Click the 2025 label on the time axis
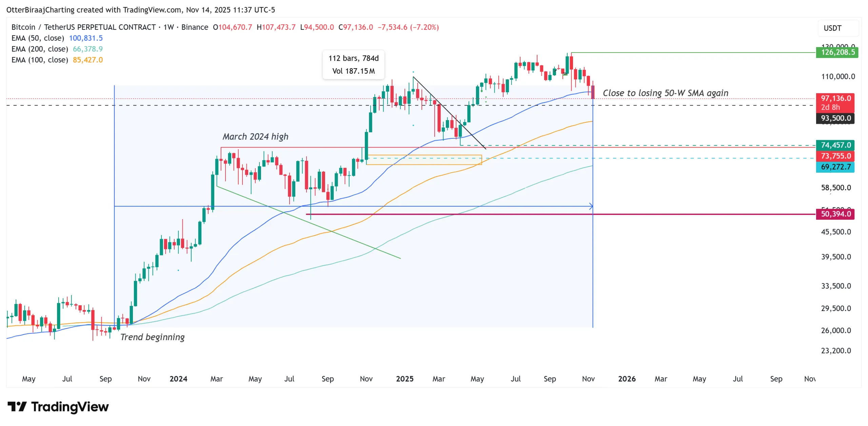This screenshot has width=868, height=426. 405,379
